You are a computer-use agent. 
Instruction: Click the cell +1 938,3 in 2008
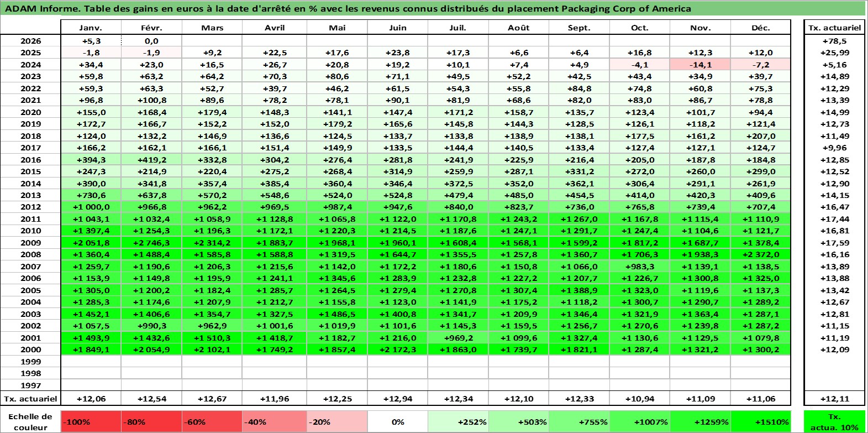click(x=700, y=254)
